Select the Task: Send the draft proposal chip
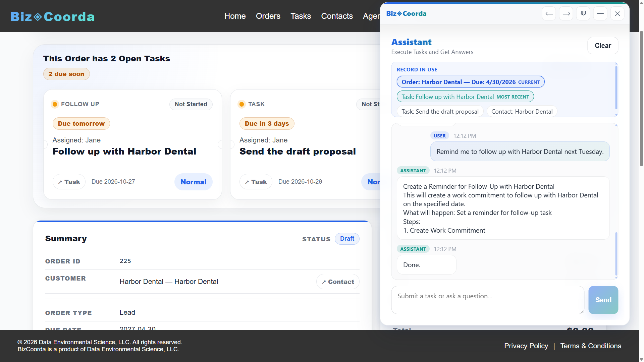 pos(440,111)
